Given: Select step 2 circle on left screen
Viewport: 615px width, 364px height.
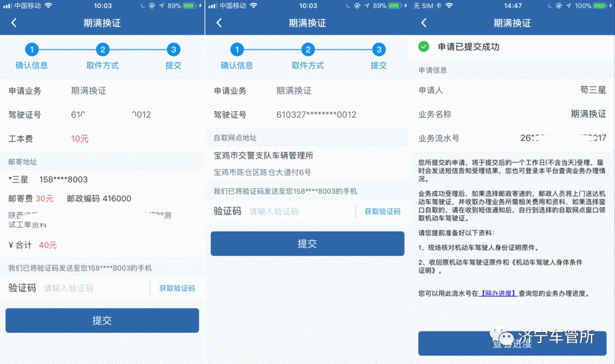Looking at the screenshot, I should coord(103,49).
